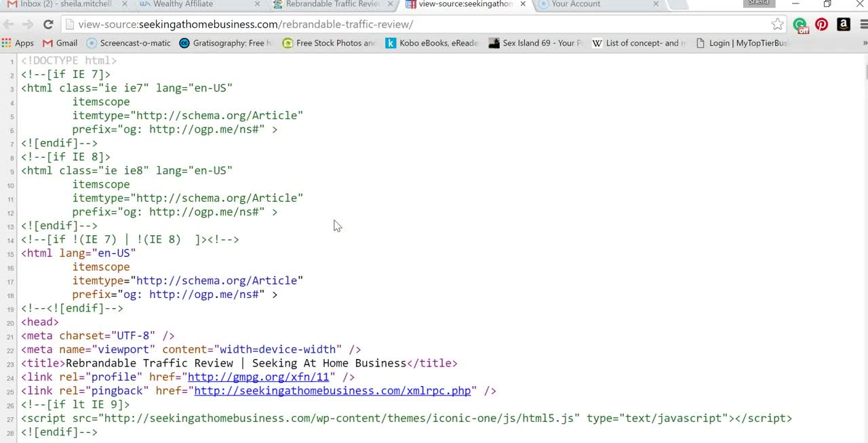Click line number 23 in the gutter
The width and height of the screenshot is (868, 443).
click(11, 364)
